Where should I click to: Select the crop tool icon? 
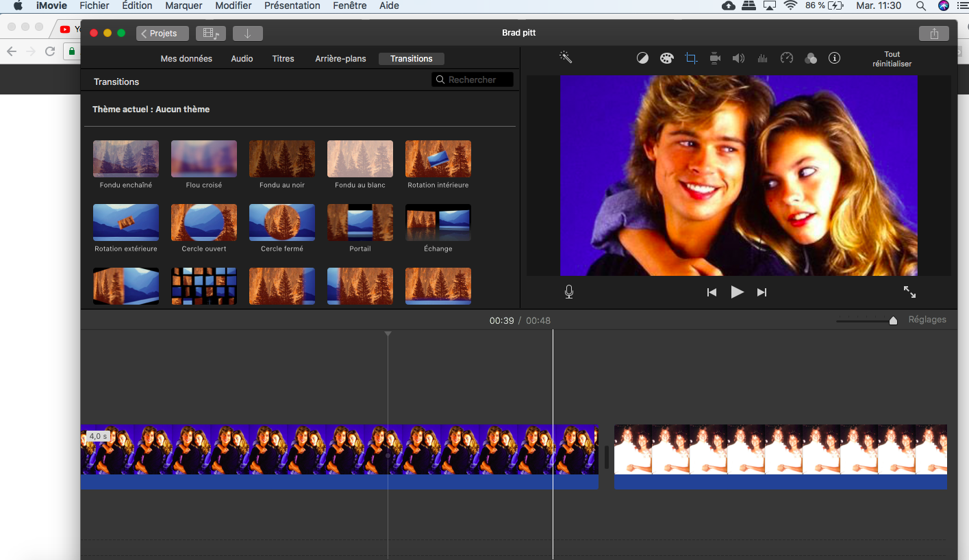click(x=691, y=58)
